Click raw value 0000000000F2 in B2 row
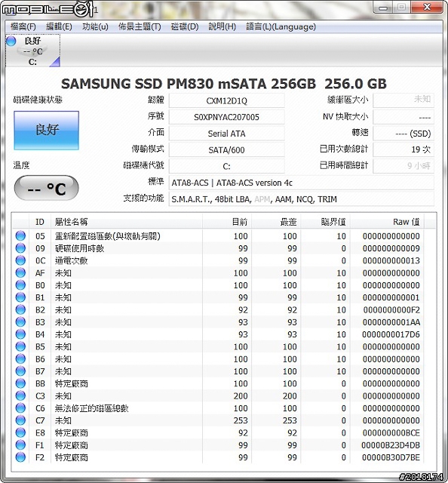Image resolution: width=448 pixels, height=483 pixels. pos(391,310)
